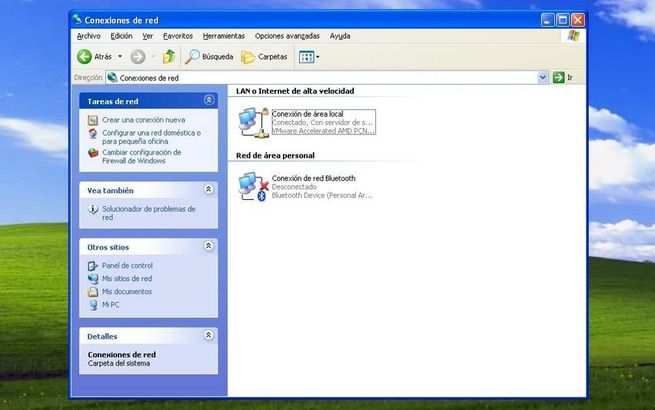
Task: Open the Herramientas menu
Action: (x=224, y=36)
